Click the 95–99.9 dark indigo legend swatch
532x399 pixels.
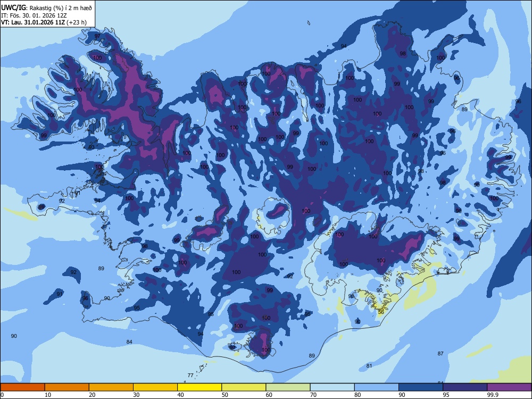coord(465,387)
